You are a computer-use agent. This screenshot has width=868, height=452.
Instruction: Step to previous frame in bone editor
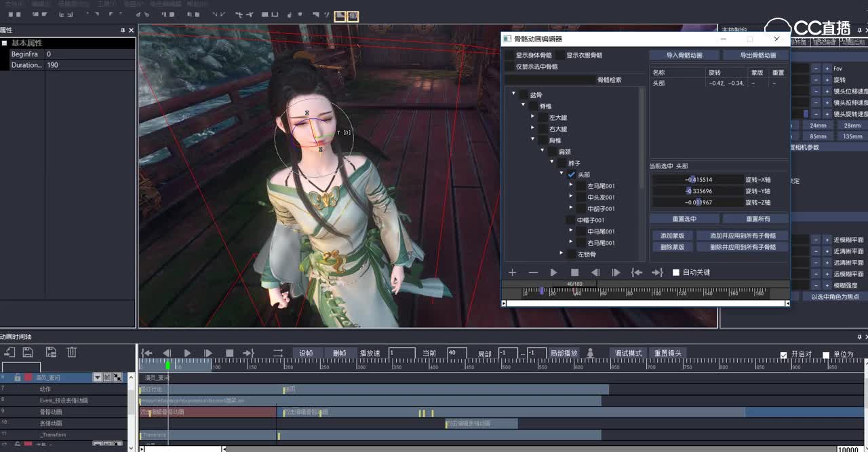(595, 272)
